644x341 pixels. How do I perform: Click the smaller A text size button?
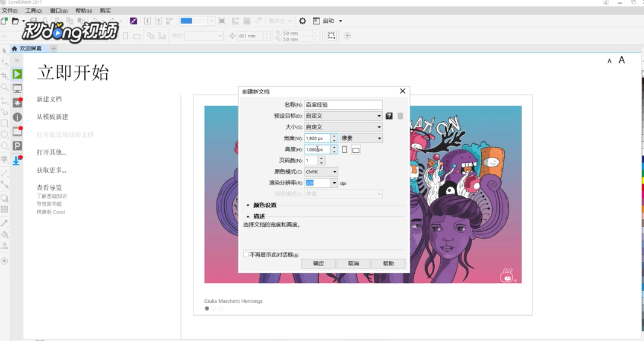[610, 61]
